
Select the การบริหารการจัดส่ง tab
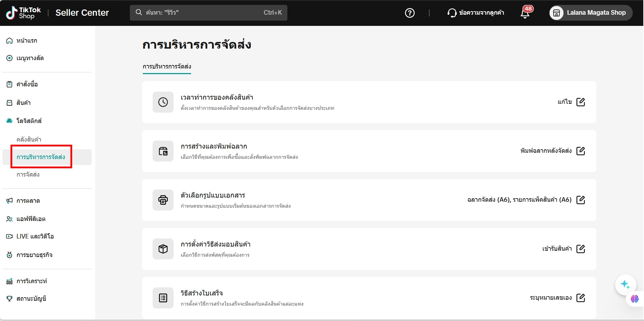pyautogui.click(x=167, y=66)
